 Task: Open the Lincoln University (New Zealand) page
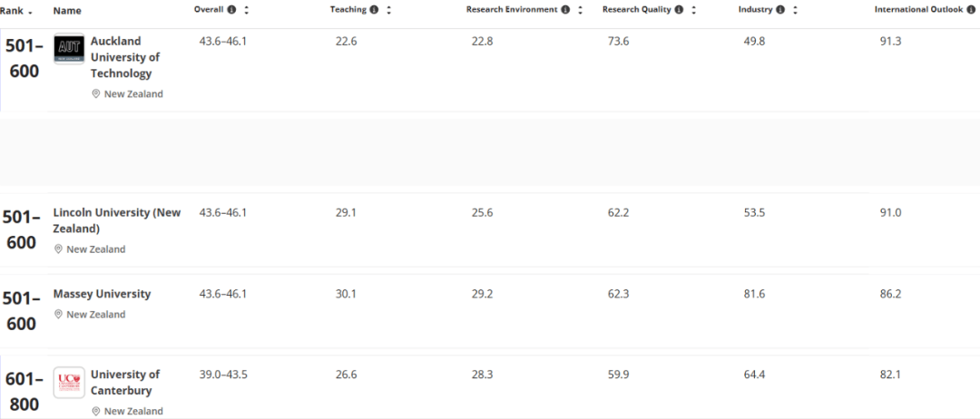[116, 220]
